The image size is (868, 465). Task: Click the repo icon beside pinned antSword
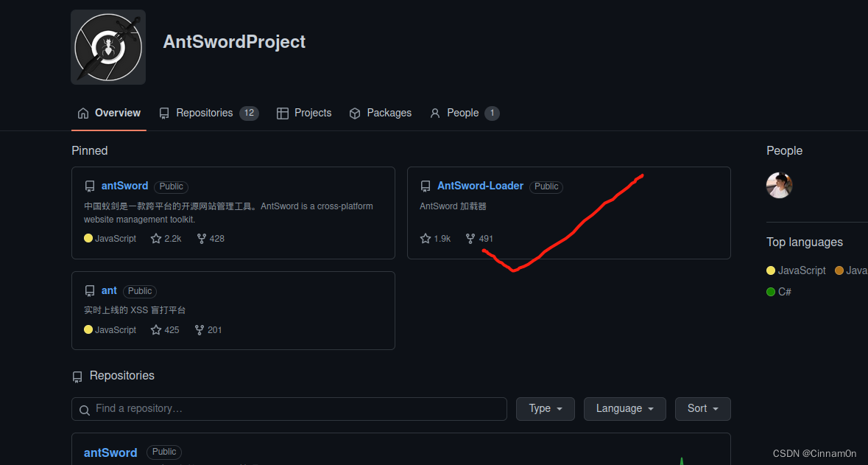(x=89, y=186)
